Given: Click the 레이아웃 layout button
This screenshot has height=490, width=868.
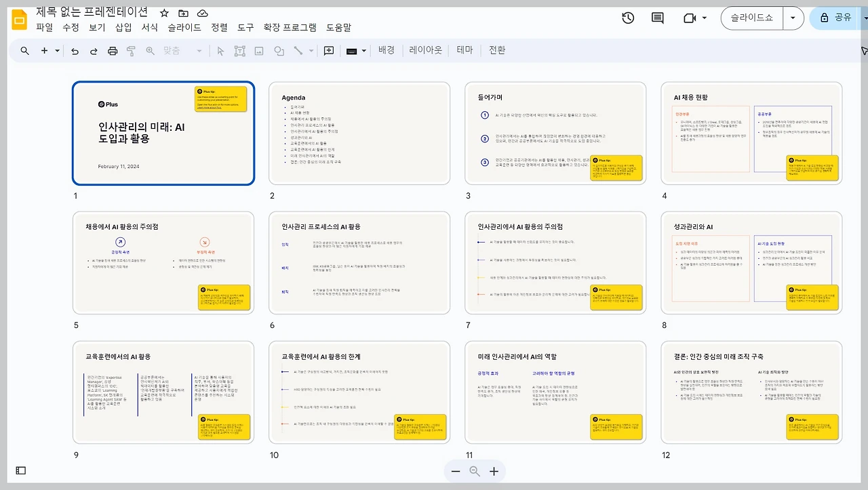Looking at the screenshot, I should pyautogui.click(x=426, y=50).
